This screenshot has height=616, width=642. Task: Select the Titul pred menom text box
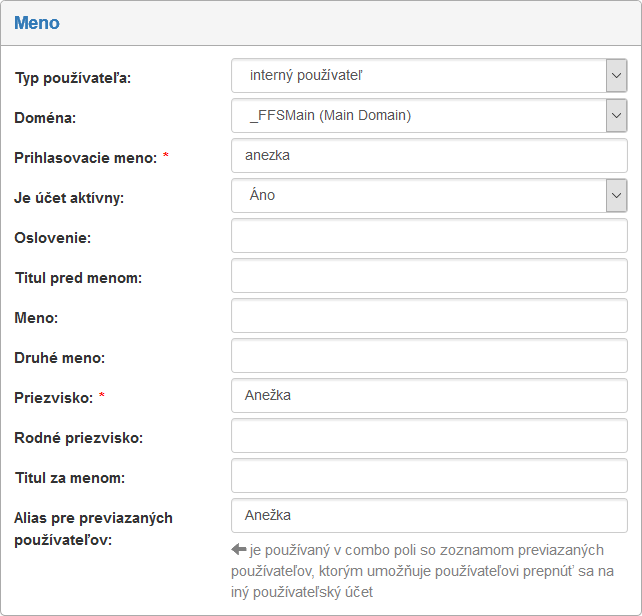pyautogui.click(x=429, y=275)
